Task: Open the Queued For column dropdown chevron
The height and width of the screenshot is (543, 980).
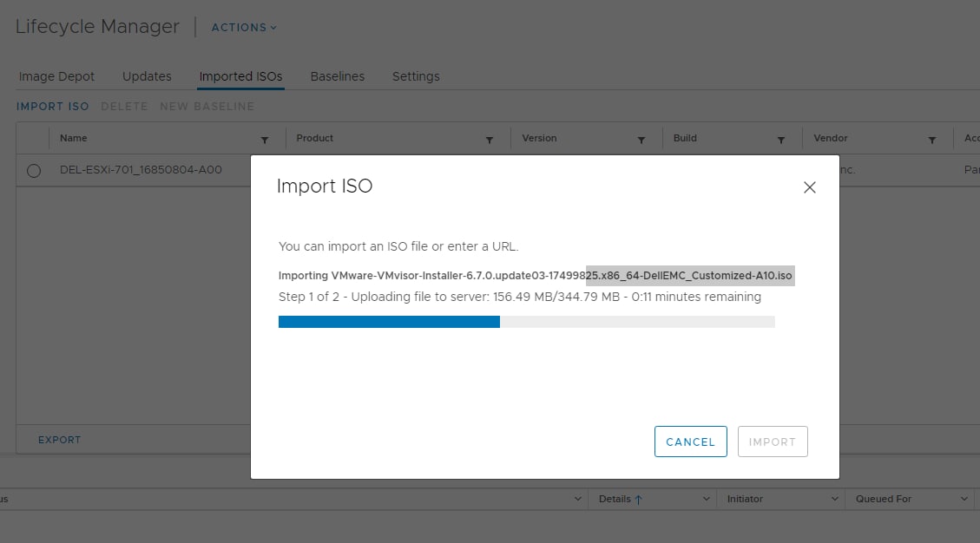Action: 964,499
